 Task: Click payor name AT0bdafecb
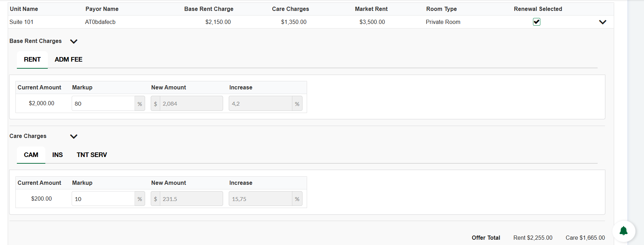click(x=100, y=22)
